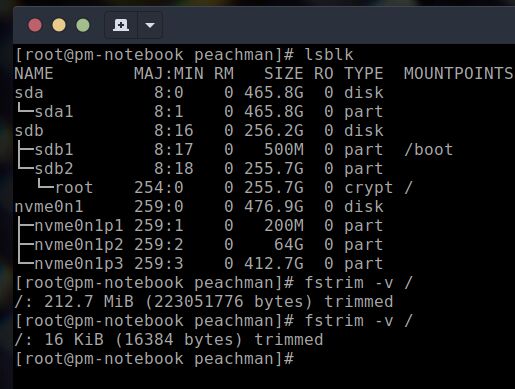Click the last empty shell prompt
Viewport: 515px width, 389px height.
[154, 359]
